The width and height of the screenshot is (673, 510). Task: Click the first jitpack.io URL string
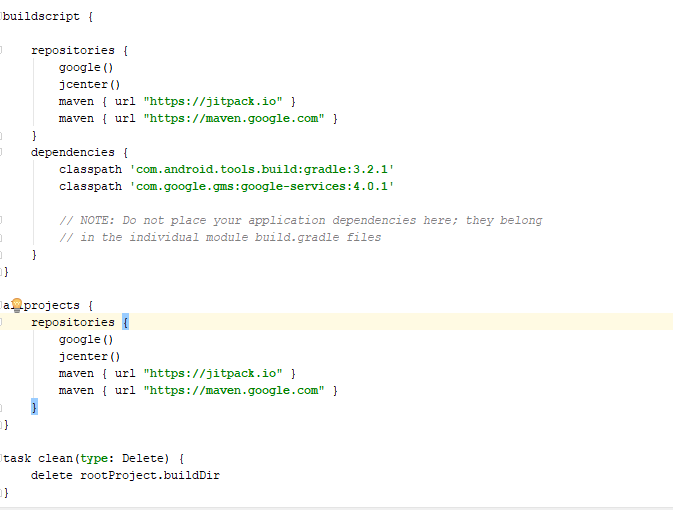click(x=213, y=101)
